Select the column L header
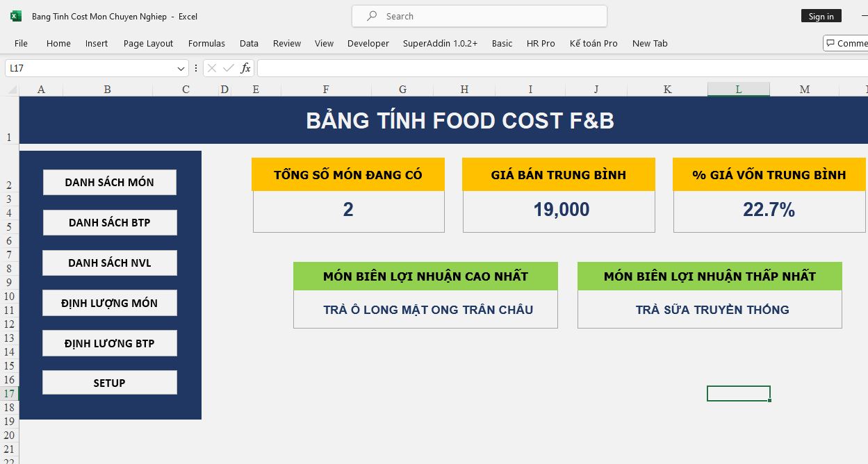The width and height of the screenshot is (868, 464). 738,90
